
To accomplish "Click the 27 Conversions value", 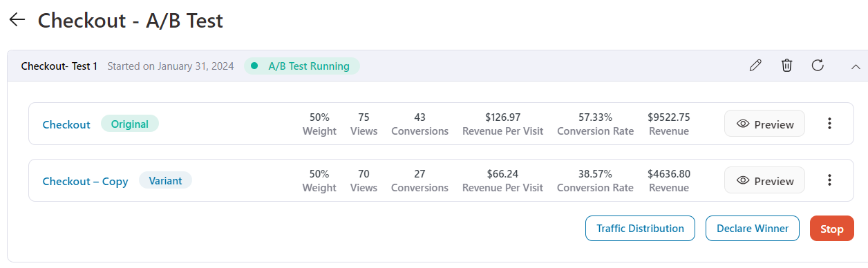I will 419,173.
